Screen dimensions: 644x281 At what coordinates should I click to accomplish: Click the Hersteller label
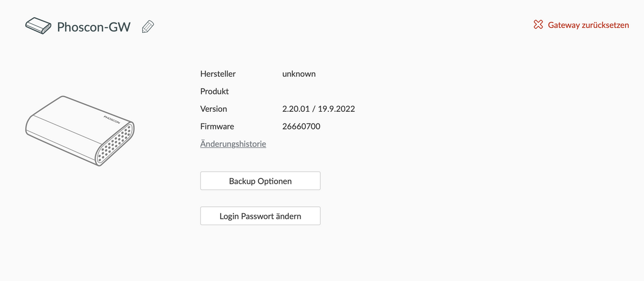tap(217, 74)
